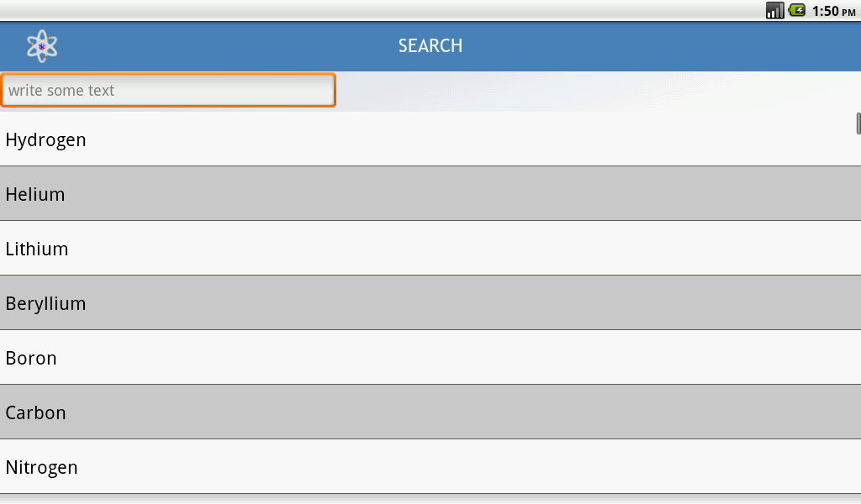861x504 pixels.
Task: Click the blank right side of Hydrogen row
Action: click(473, 139)
